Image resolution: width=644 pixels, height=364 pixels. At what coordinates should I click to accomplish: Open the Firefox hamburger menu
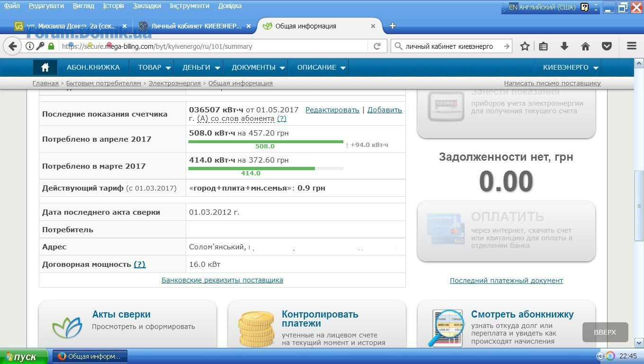tap(631, 46)
